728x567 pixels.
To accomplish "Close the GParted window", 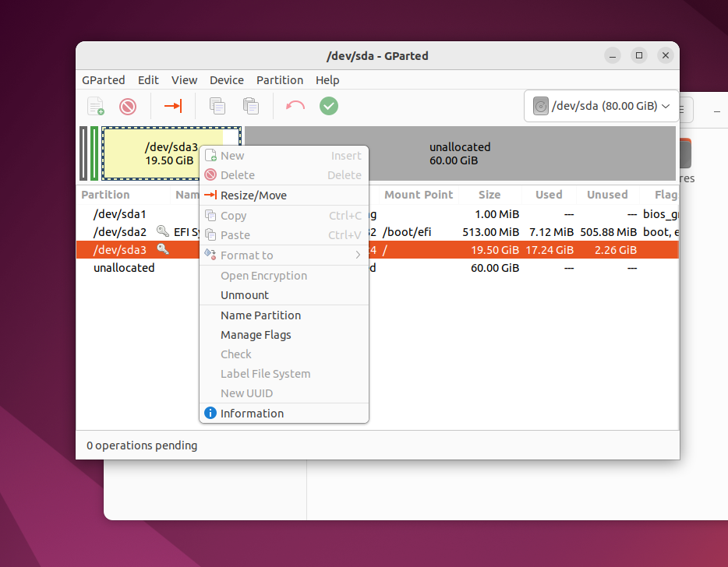I will [x=666, y=55].
